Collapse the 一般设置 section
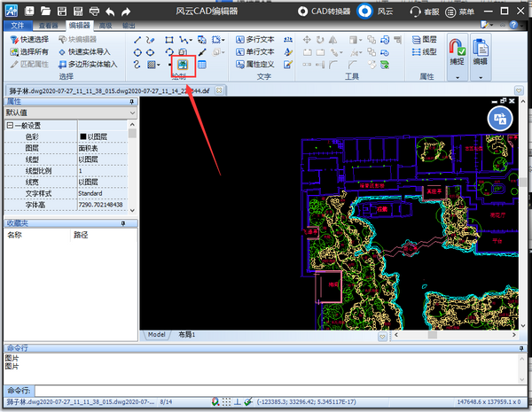 10,125
